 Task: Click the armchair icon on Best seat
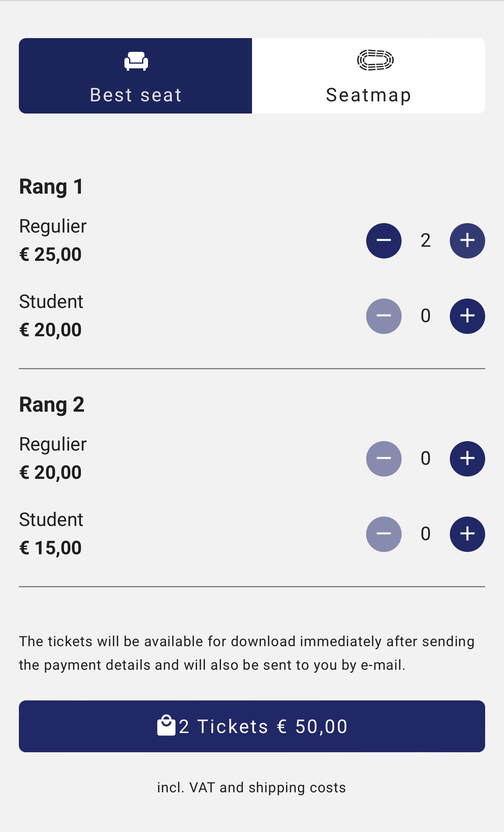pyautogui.click(x=136, y=61)
